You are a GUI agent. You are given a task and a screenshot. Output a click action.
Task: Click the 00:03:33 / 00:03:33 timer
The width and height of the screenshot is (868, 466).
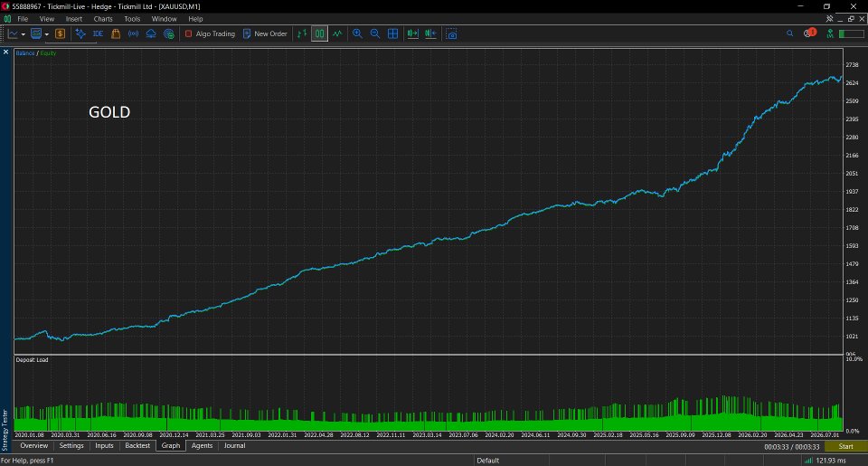pyautogui.click(x=792, y=447)
